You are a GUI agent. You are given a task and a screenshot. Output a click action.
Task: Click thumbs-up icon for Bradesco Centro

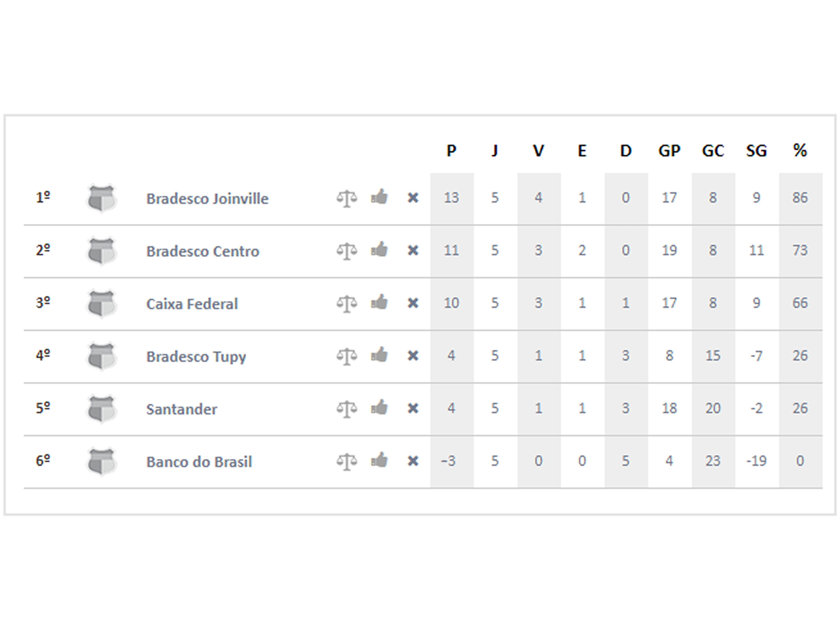[379, 250]
